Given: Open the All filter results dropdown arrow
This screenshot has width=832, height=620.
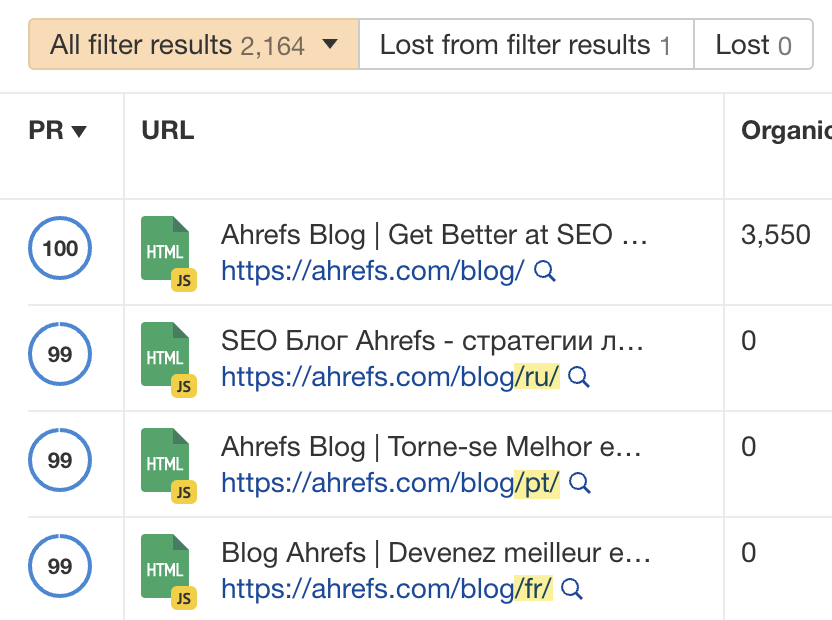Looking at the screenshot, I should [x=330, y=44].
